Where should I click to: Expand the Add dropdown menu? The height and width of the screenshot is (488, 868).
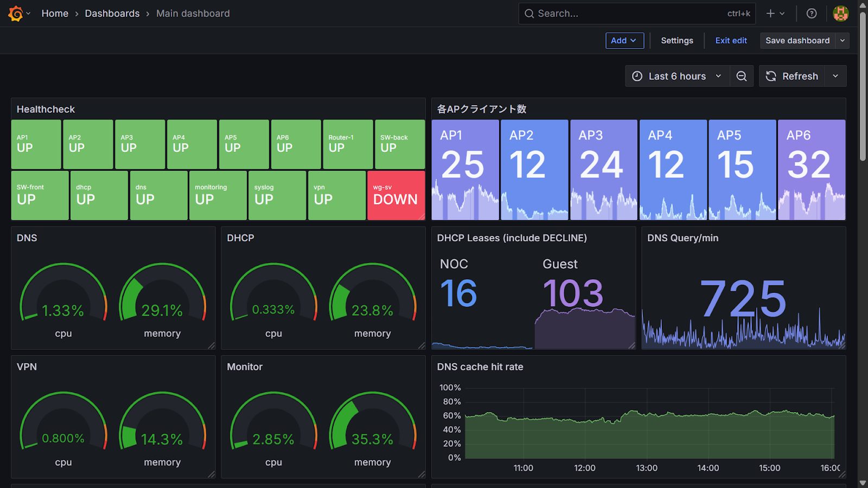[x=624, y=41]
